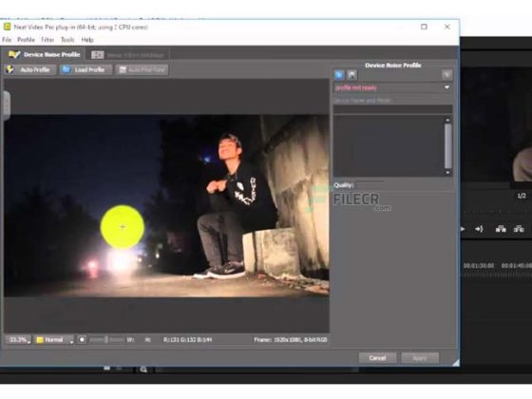Screen dimensions: 532x399
Task: Click the greyed icon right of profile toolbar
Action: (x=446, y=75)
